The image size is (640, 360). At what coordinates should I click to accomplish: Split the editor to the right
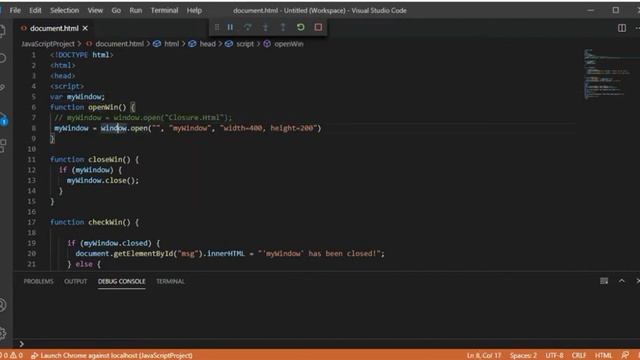pyautogui.click(x=622, y=28)
